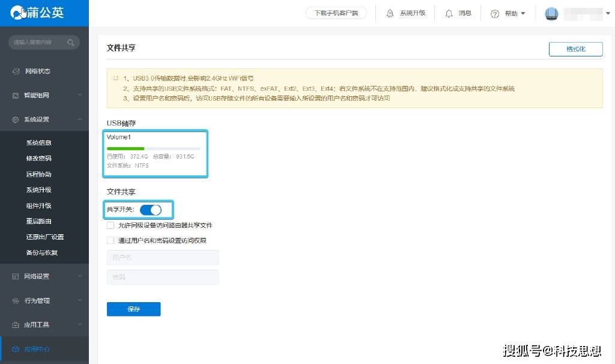Open 修改密码 submenu item
The width and height of the screenshot is (615, 364).
click(x=39, y=159)
